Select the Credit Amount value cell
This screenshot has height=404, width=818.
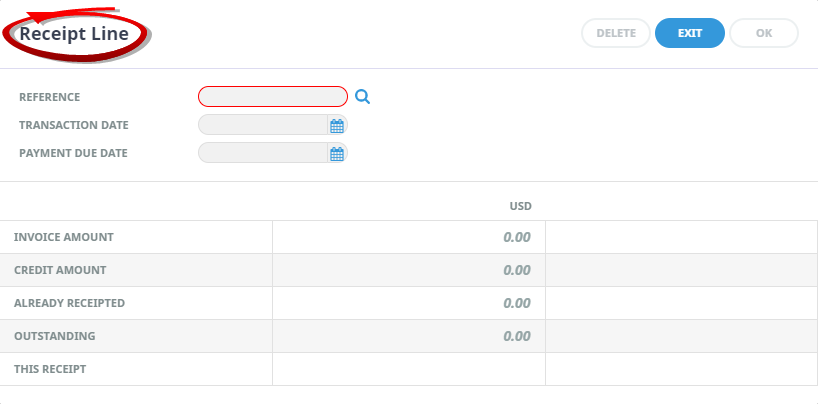(x=409, y=270)
